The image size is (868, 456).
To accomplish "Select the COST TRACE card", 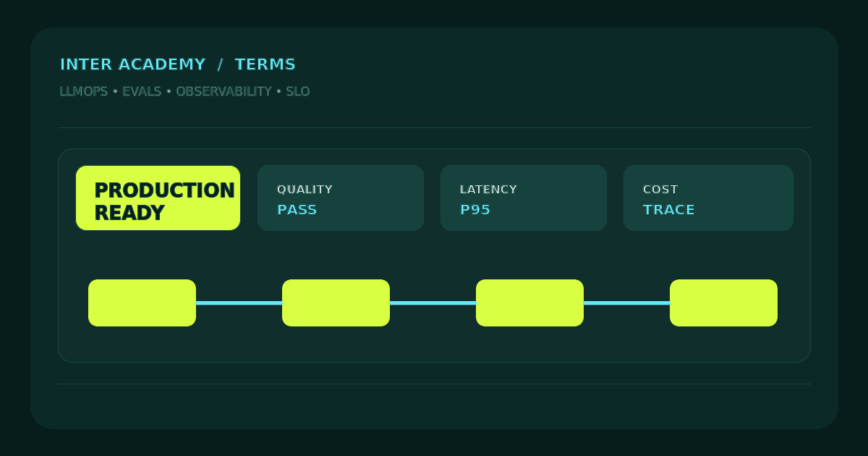I will [708, 198].
